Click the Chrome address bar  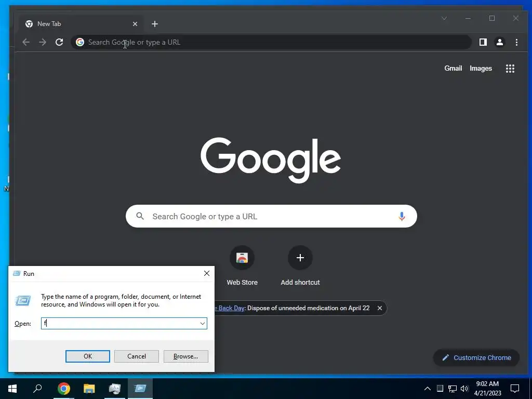[271, 42]
